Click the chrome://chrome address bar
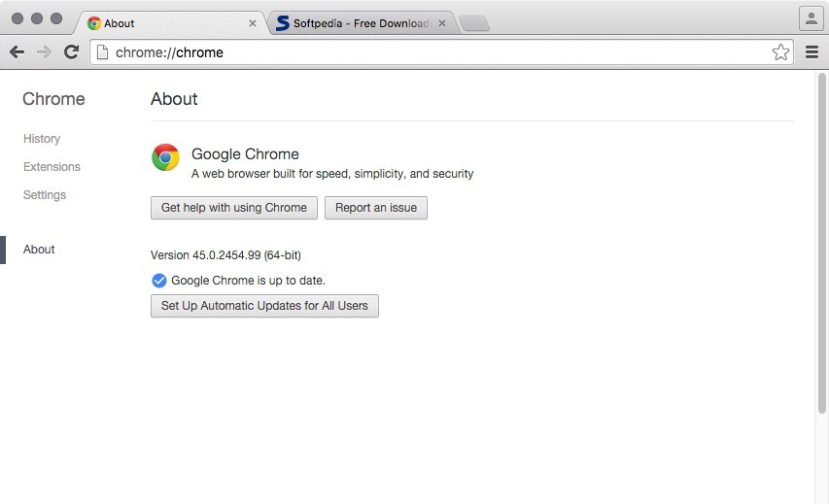829x504 pixels. (x=441, y=52)
